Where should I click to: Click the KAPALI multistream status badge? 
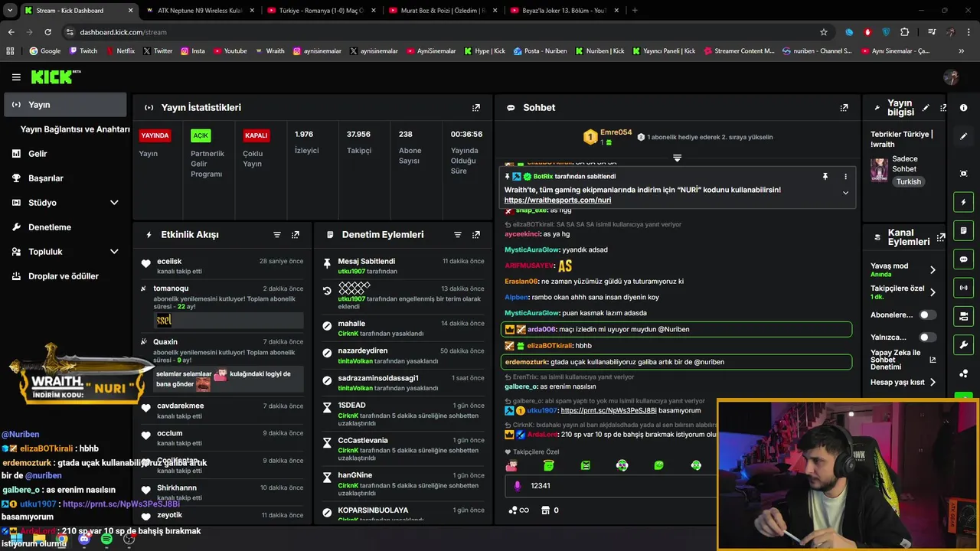click(256, 135)
